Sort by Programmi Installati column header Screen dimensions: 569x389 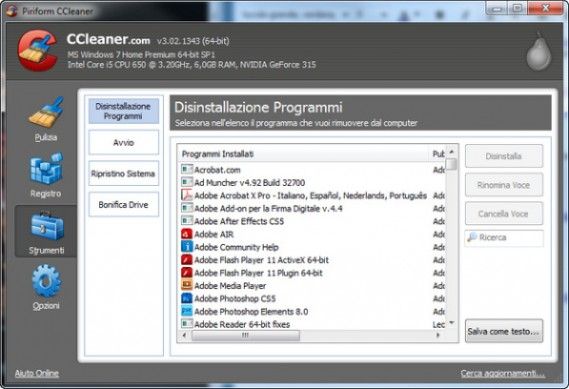click(x=303, y=154)
